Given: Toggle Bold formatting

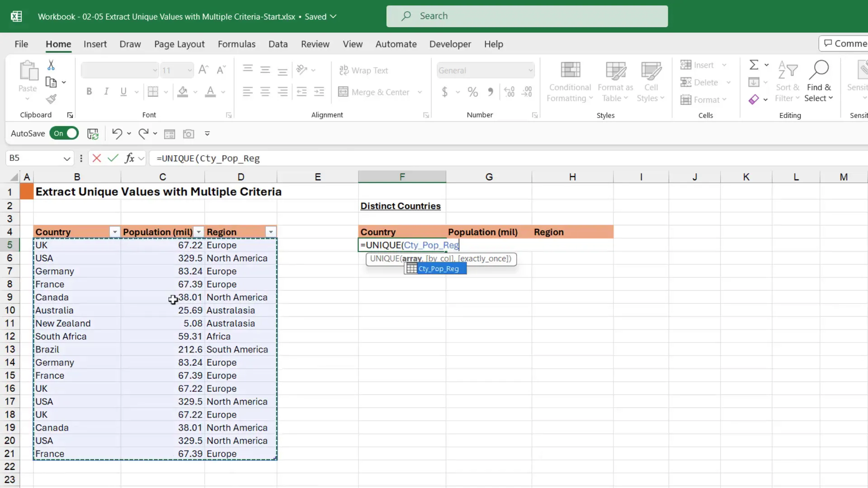Looking at the screenshot, I should click(x=89, y=92).
